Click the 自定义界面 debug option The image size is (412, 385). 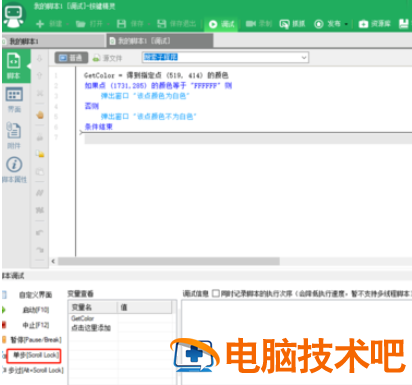35,295
